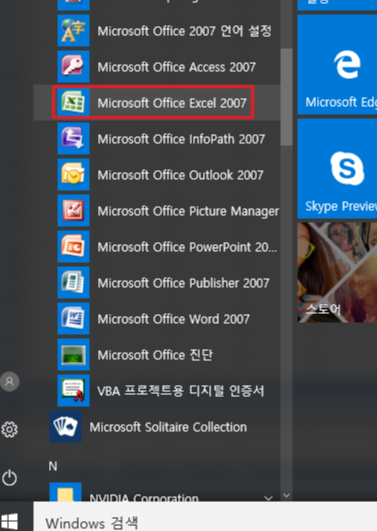Open the Solitaire Collection cards icon

click(65, 427)
